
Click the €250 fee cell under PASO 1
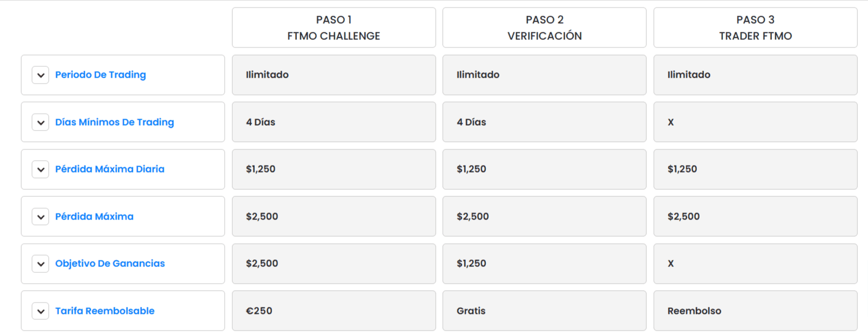click(x=334, y=311)
